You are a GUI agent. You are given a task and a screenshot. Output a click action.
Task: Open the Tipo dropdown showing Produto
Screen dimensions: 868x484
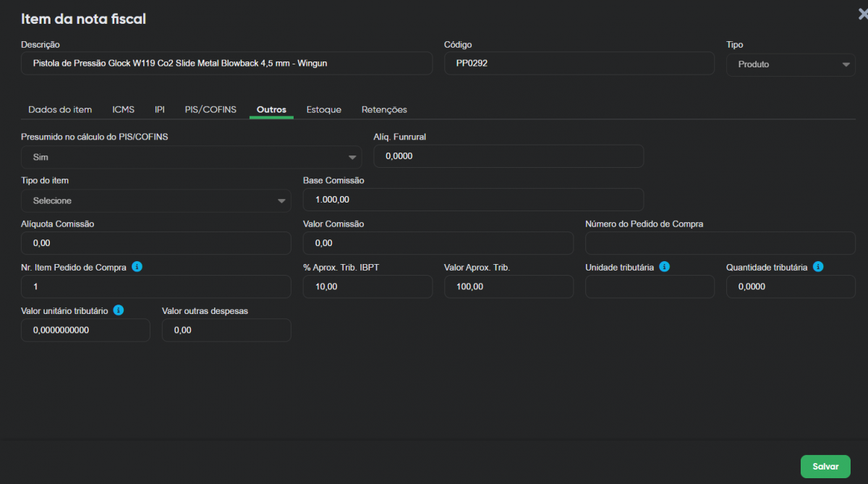(x=791, y=64)
